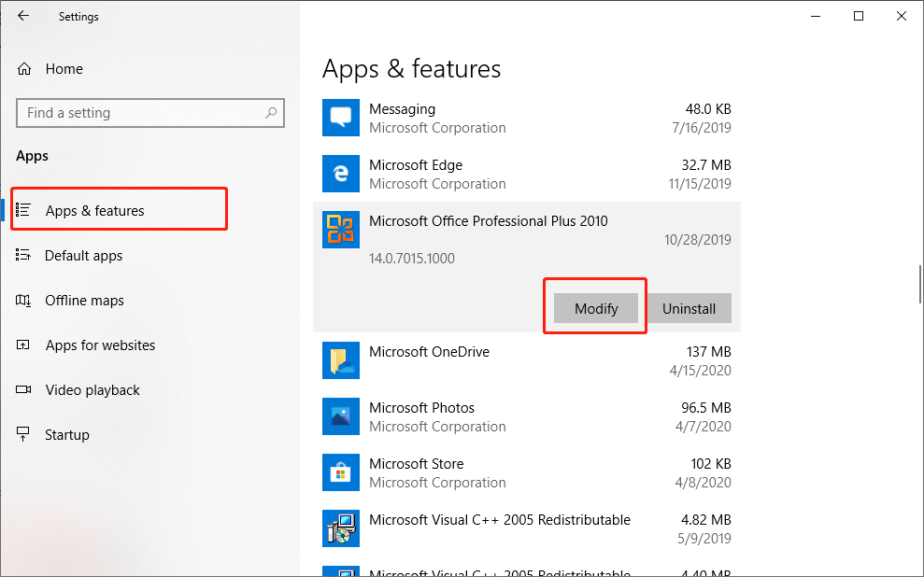Select the Microsoft Photos entry name

pos(421,407)
